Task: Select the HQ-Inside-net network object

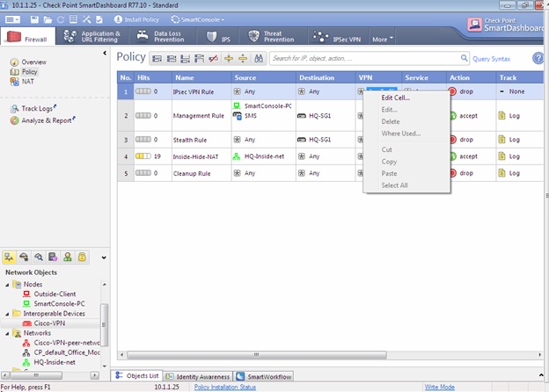Action: coord(55,363)
